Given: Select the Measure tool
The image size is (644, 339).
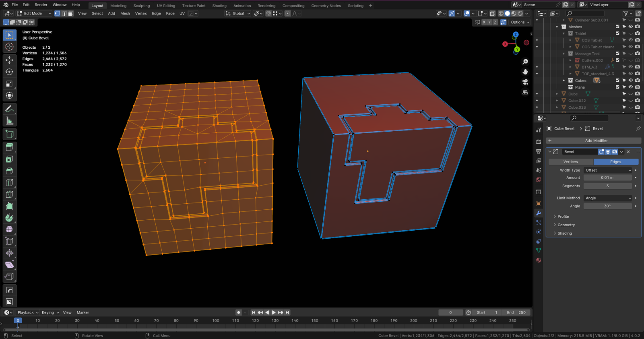Looking at the screenshot, I should 10,121.
